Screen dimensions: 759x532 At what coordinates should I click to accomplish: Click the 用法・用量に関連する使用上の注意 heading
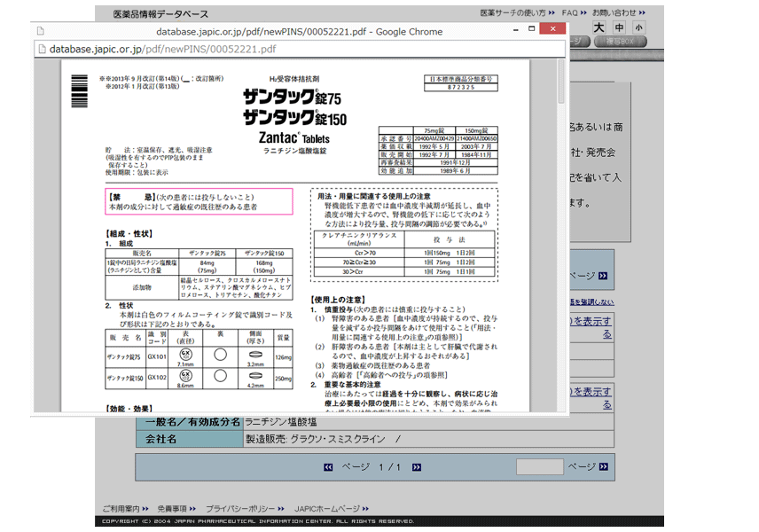(x=373, y=196)
